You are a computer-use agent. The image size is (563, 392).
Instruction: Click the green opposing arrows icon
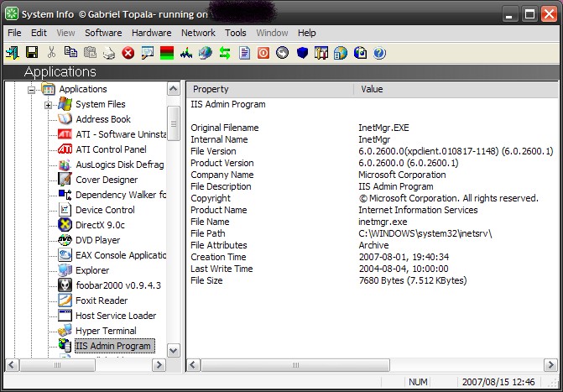coord(225,53)
